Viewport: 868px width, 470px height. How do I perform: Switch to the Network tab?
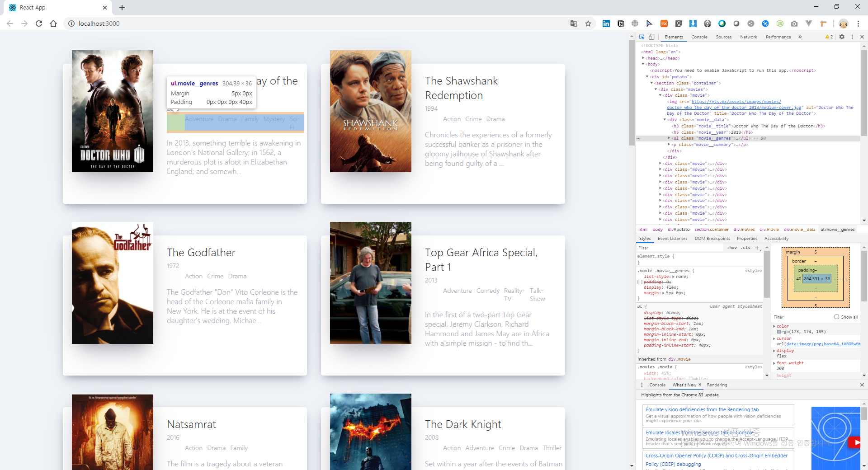coord(749,37)
